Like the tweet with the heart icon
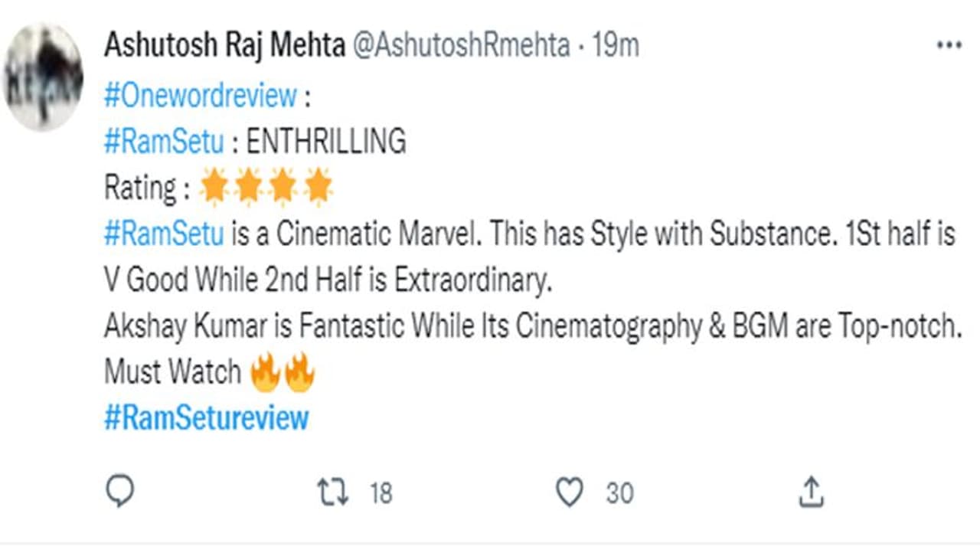980x553 pixels. 569,492
